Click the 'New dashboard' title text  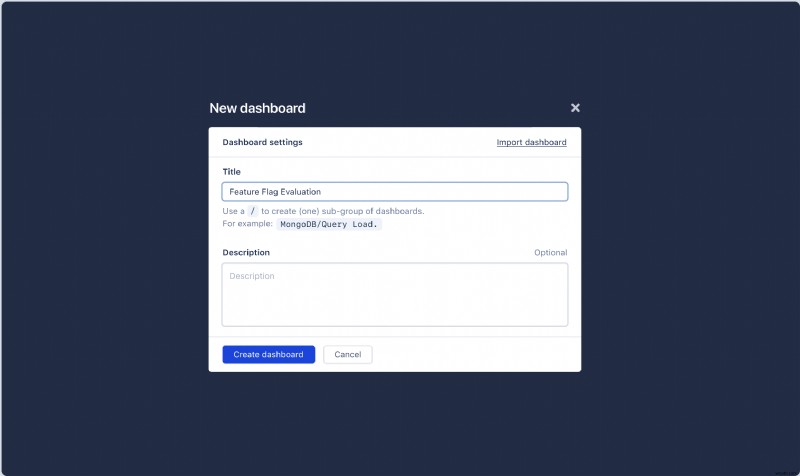click(x=257, y=108)
